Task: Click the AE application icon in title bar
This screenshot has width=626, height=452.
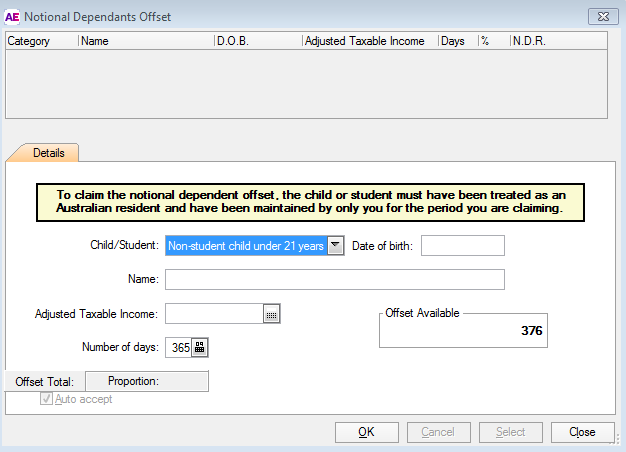Action: pos(13,16)
